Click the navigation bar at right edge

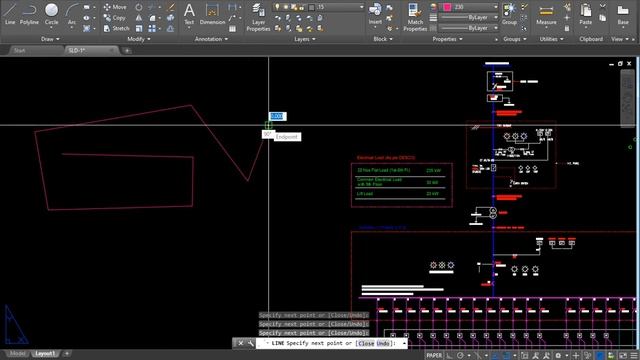627,99
